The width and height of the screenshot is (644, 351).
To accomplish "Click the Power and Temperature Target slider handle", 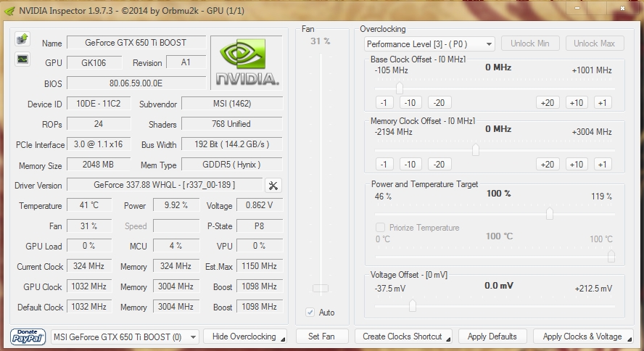I will click(x=549, y=213).
